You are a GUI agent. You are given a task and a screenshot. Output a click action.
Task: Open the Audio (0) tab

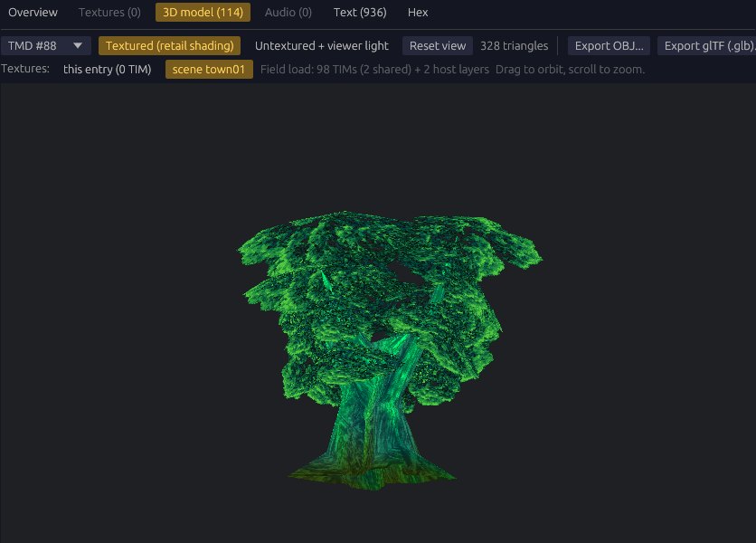coord(288,13)
